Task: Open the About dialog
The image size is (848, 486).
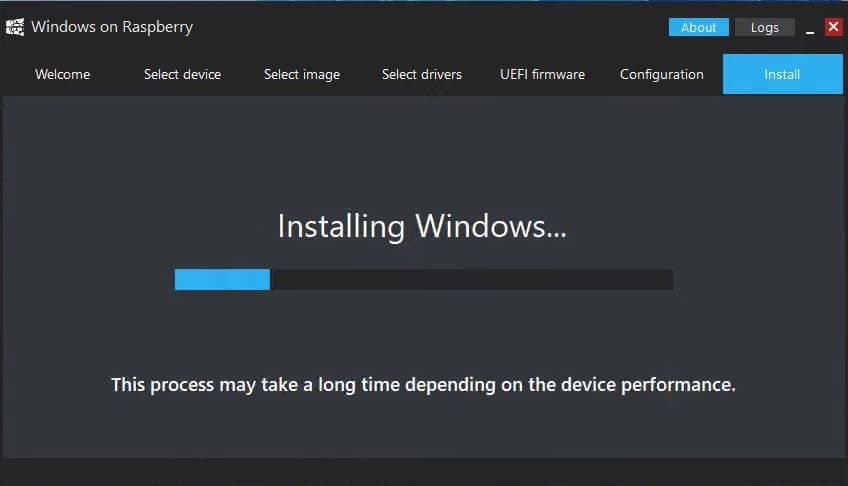Action: coord(698,27)
